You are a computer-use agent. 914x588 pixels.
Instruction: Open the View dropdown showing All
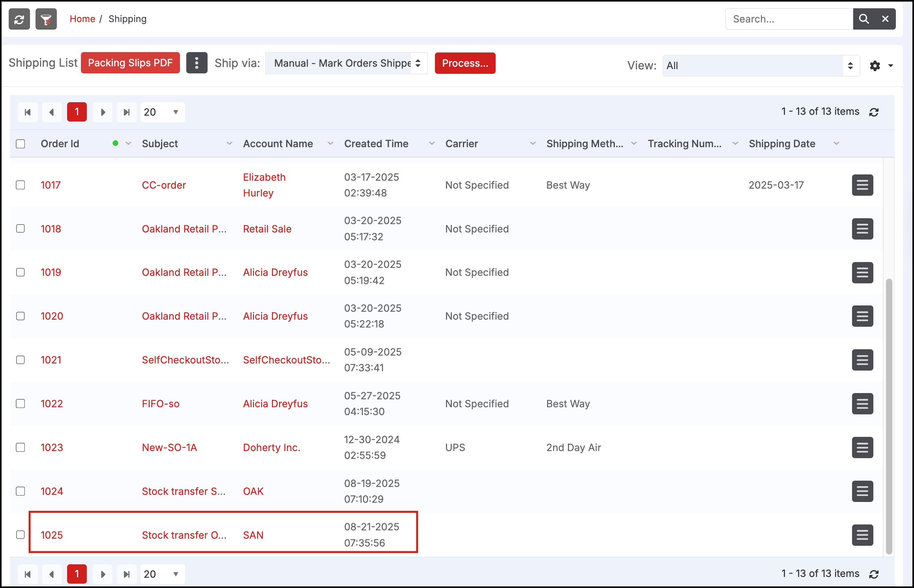(761, 66)
